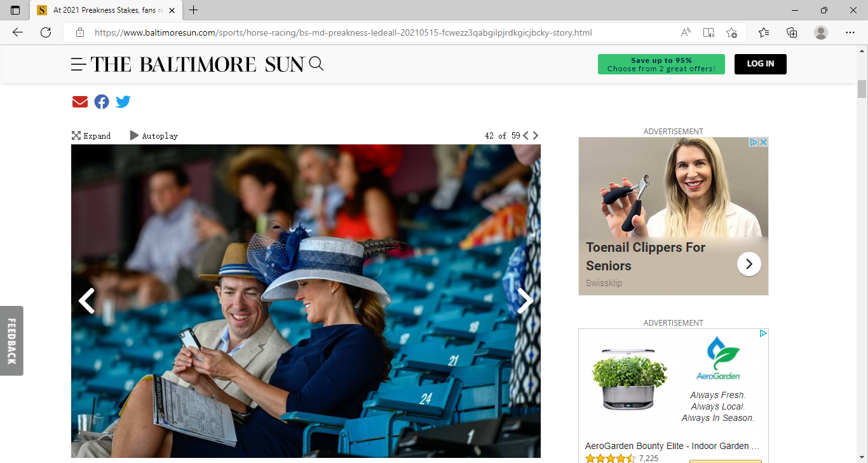Open the Save up to 95% offer
This screenshot has height=463, width=868.
(x=661, y=64)
